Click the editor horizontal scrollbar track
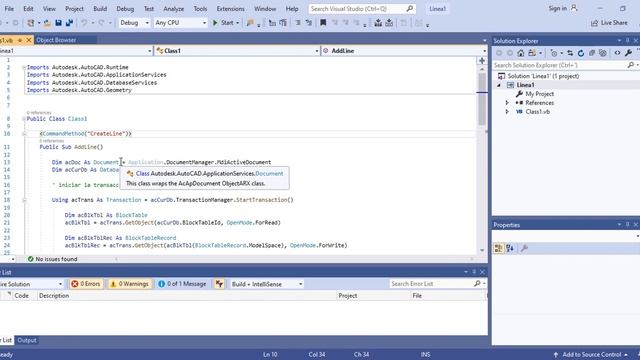The height and width of the screenshot is (360, 640). (294, 259)
